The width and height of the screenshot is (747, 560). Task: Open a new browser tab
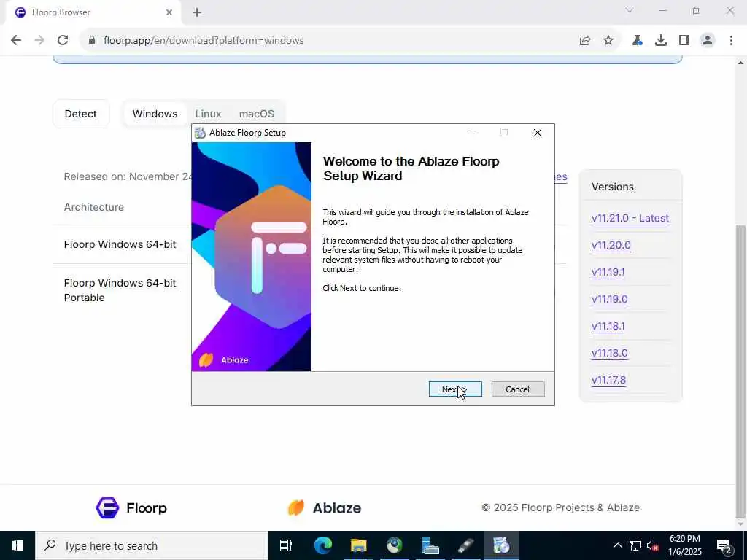coord(197,12)
